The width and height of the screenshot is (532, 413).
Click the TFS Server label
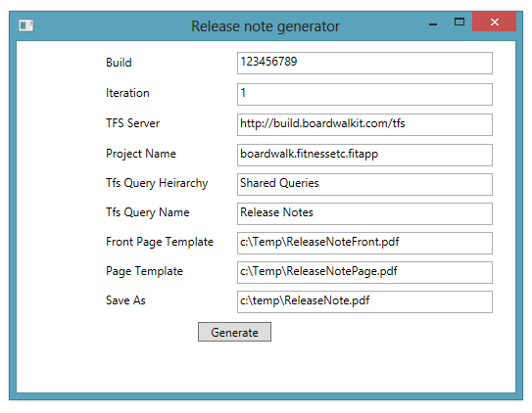tap(132, 123)
